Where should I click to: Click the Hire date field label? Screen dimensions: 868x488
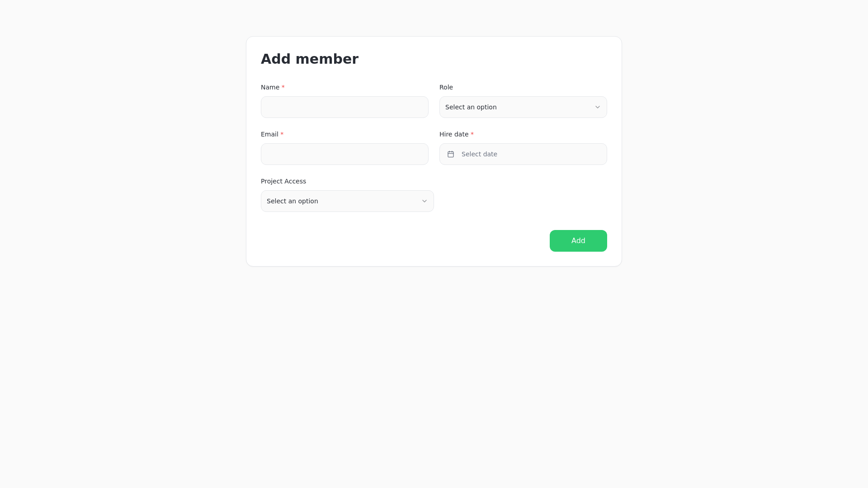pyautogui.click(x=454, y=134)
